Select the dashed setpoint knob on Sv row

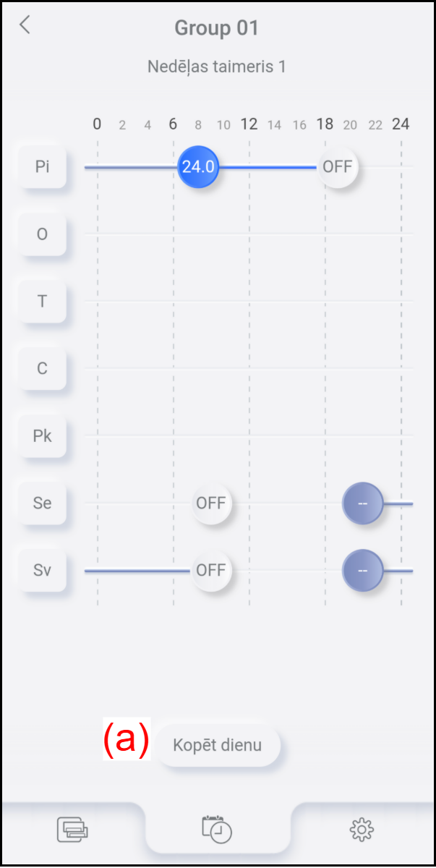[362, 570]
